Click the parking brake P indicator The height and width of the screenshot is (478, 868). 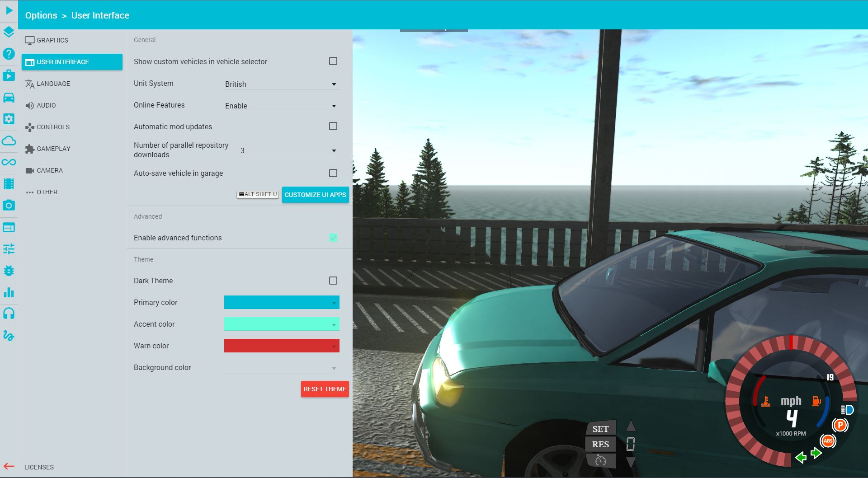click(840, 425)
